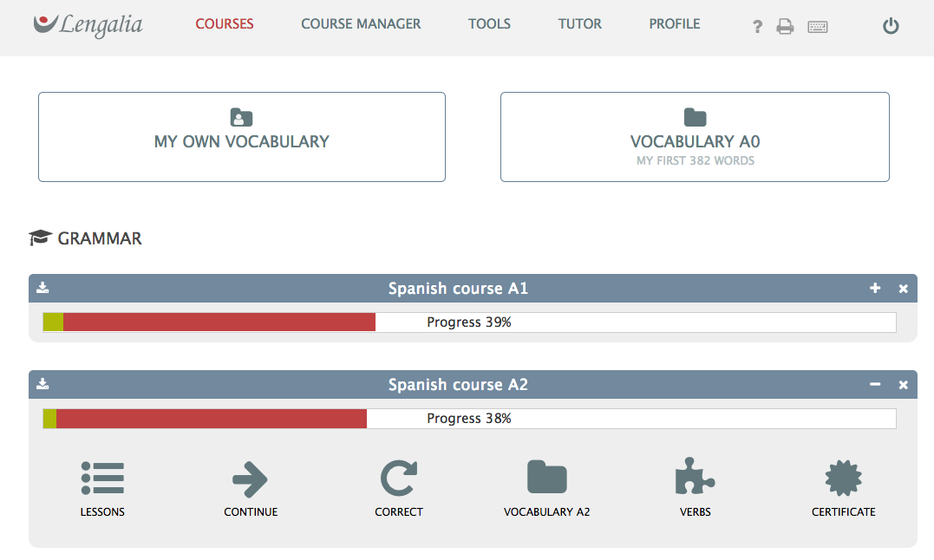Click the My Own Vocabulary folder icon
This screenshot has width=934, height=560.
coord(241,117)
